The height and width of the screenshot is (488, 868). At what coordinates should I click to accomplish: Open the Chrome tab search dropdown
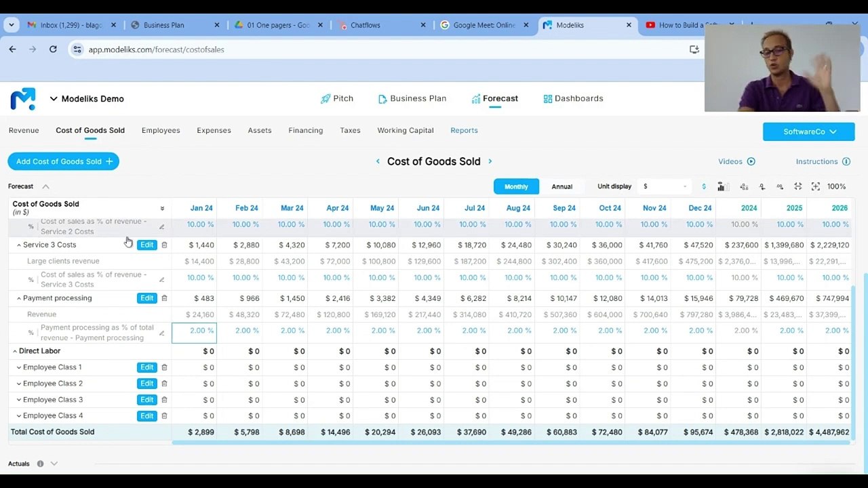click(12, 25)
